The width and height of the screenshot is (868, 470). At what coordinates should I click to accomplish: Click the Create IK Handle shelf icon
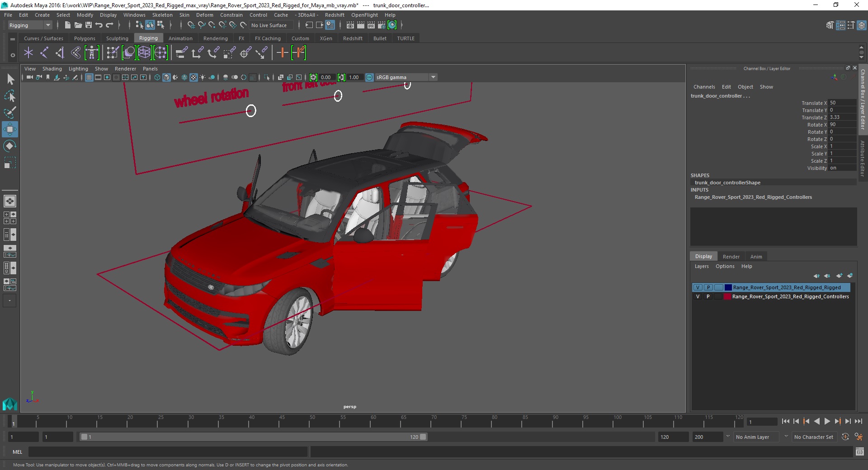pos(60,53)
